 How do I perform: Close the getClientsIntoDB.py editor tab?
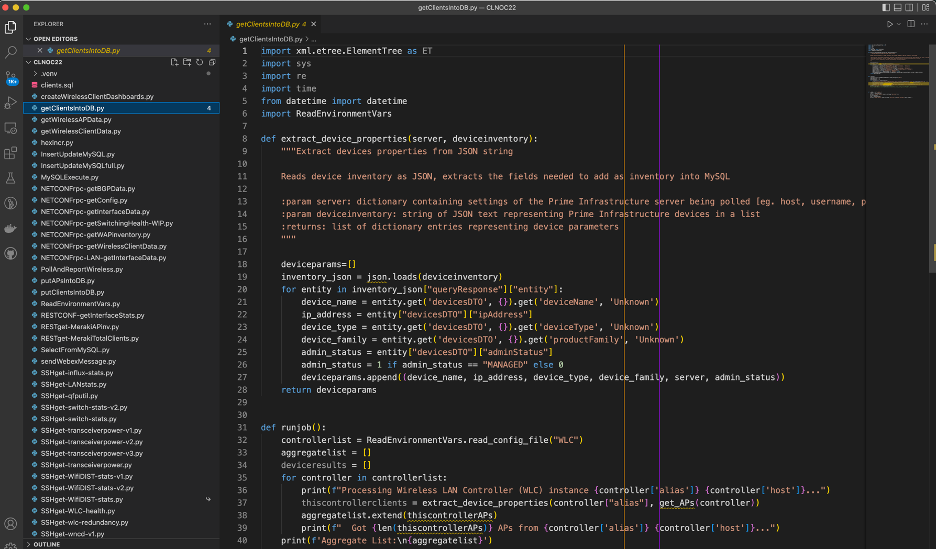pos(313,24)
